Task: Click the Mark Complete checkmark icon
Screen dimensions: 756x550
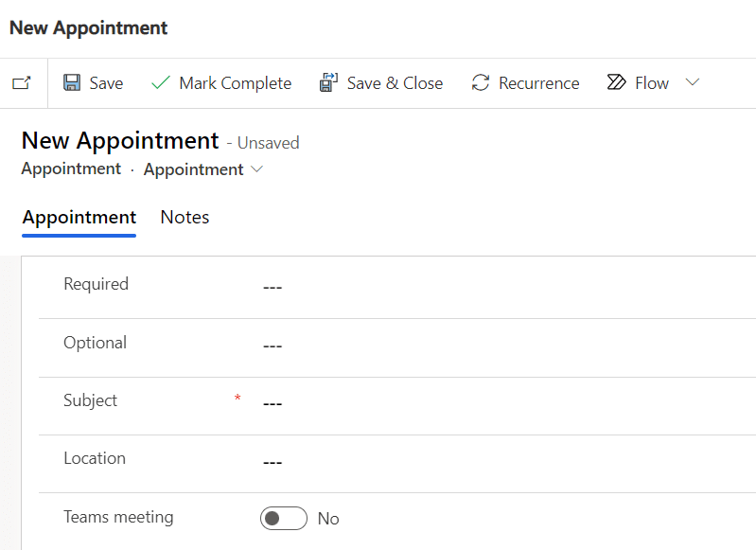Action: pos(161,83)
